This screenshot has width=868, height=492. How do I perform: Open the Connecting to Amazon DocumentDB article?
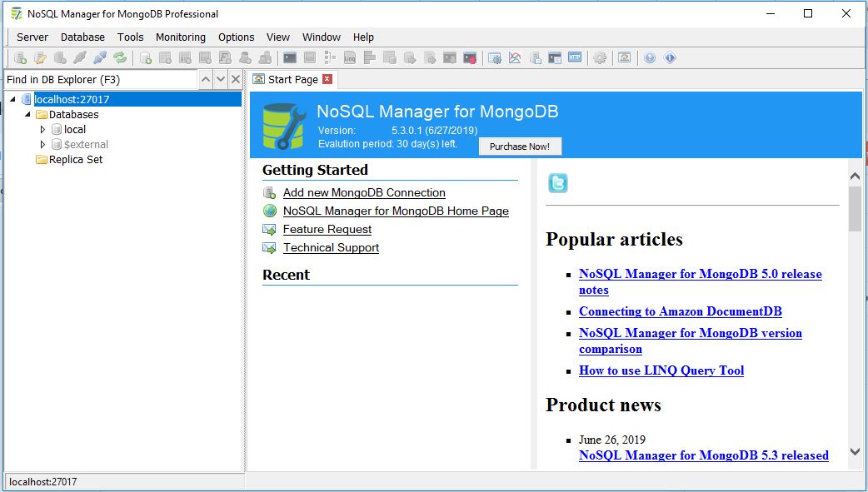click(680, 311)
